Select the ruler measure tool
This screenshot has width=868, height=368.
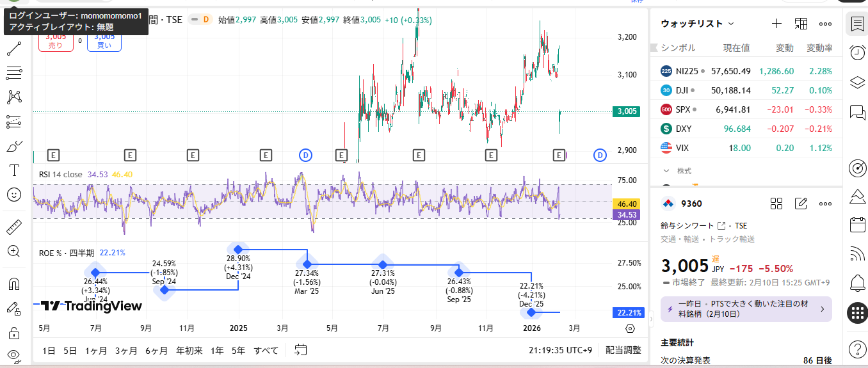[x=13, y=227]
